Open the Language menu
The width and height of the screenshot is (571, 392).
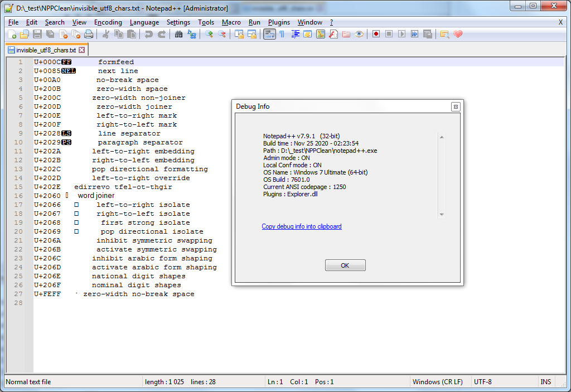tap(144, 22)
